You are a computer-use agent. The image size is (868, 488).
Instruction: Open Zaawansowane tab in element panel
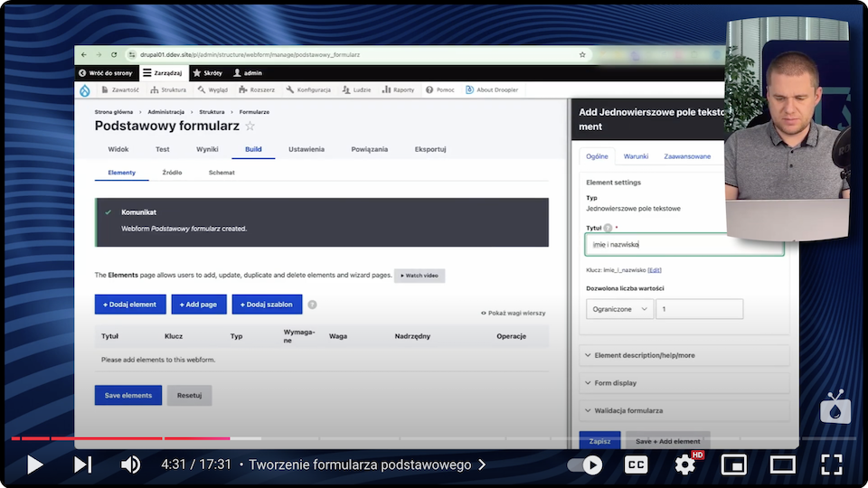[687, 156]
